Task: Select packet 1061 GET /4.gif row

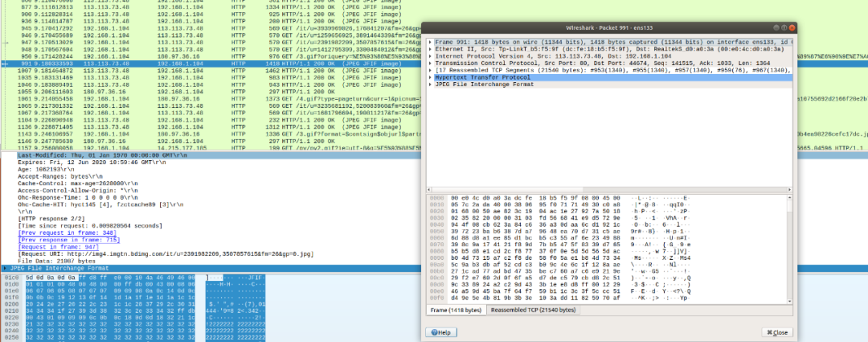Action: tap(211, 98)
